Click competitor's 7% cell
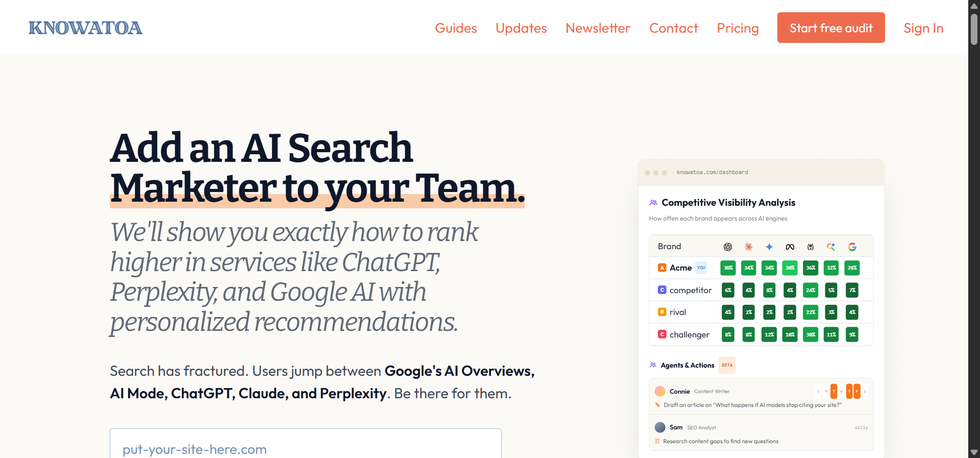This screenshot has height=458, width=980. pyautogui.click(x=852, y=290)
